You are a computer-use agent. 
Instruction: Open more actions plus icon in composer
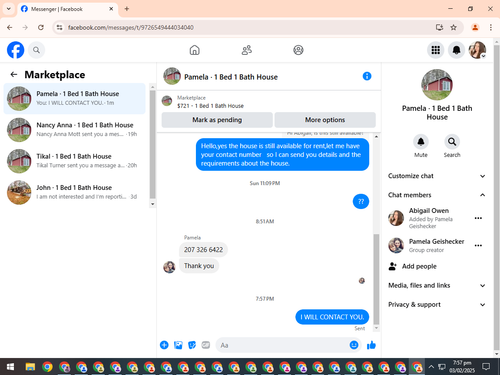[164, 345]
